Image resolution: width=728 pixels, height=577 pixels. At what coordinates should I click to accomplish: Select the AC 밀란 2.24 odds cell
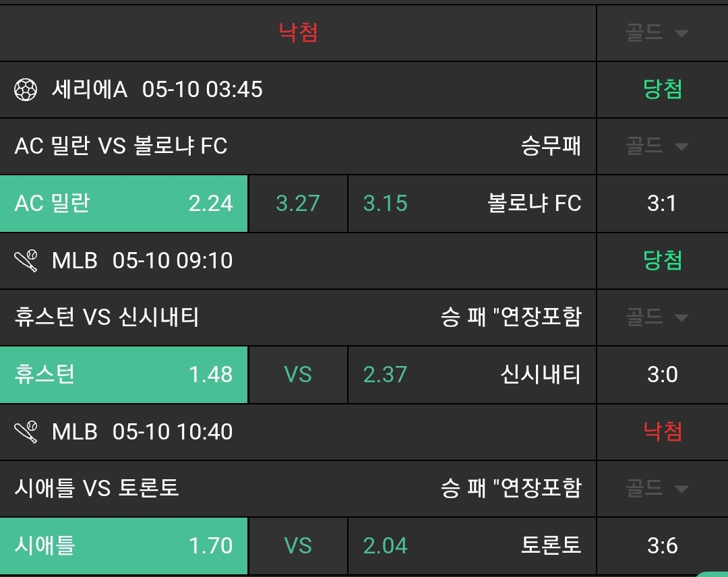(x=124, y=204)
